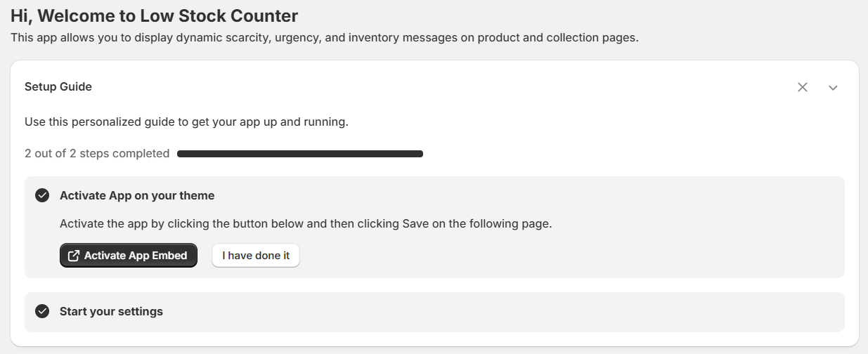Collapse the Setup Guide using the chevron arrow

[833, 88]
